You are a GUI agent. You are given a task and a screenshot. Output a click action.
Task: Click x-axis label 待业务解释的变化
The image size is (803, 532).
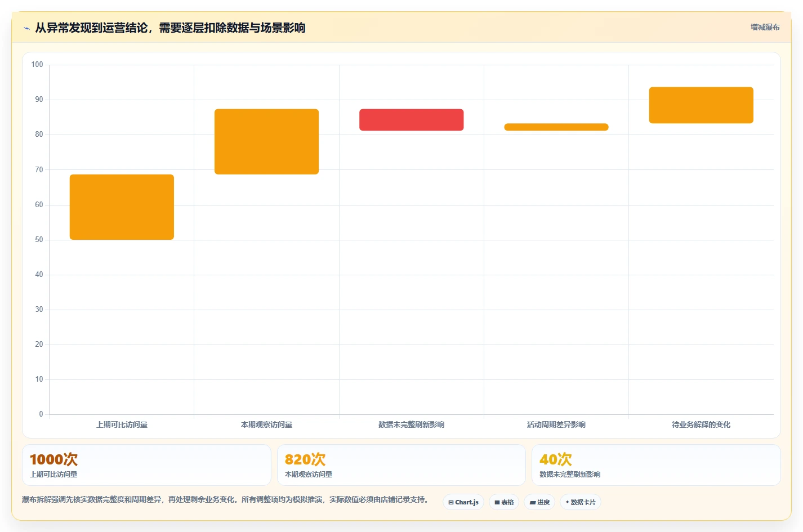(x=701, y=424)
